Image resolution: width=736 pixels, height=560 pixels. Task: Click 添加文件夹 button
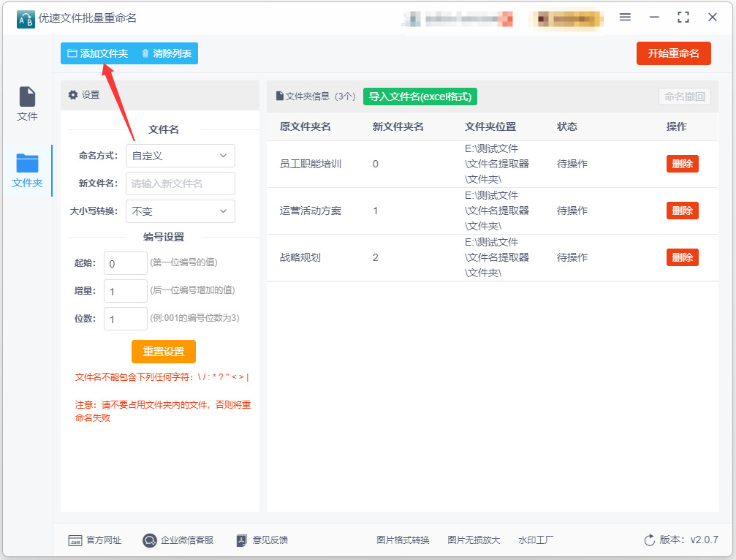[98, 53]
